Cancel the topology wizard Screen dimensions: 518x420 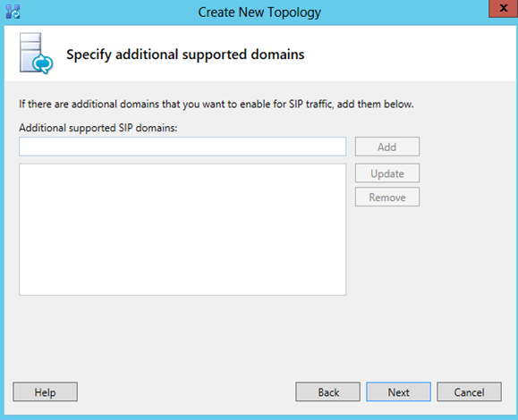469,392
